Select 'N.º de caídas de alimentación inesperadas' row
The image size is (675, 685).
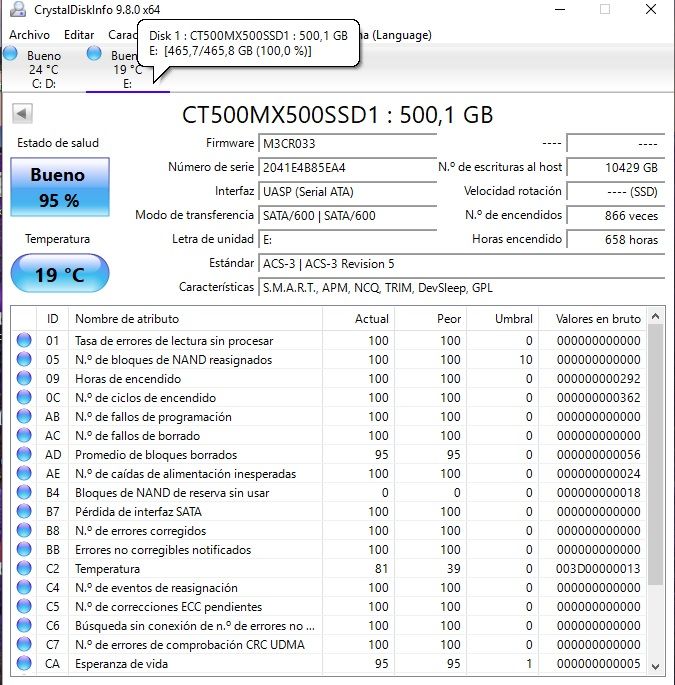pos(329,474)
